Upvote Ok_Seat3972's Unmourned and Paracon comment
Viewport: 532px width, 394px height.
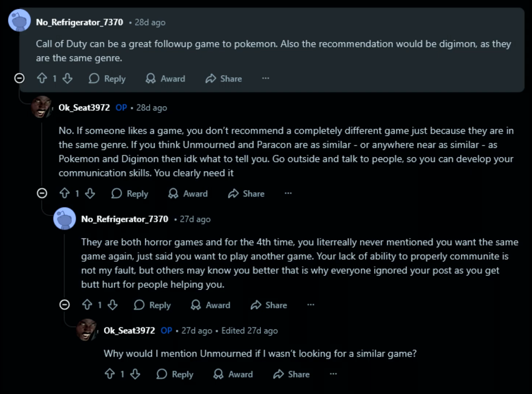65,193
